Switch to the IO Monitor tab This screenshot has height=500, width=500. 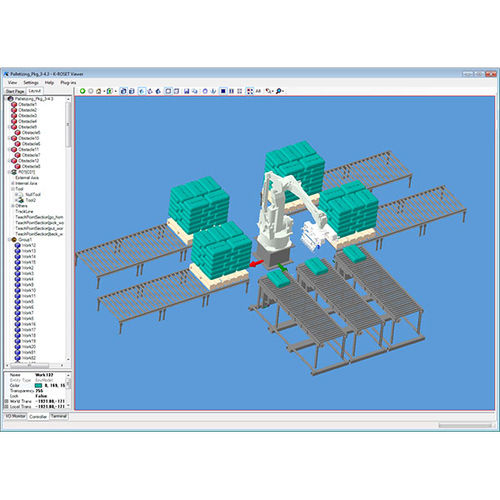15,416
